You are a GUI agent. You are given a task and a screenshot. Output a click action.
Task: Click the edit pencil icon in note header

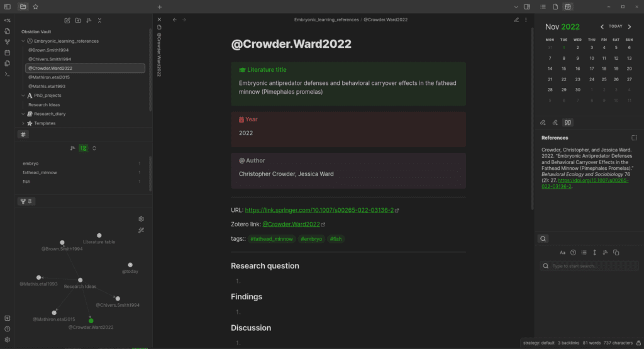tap(516, 19)
